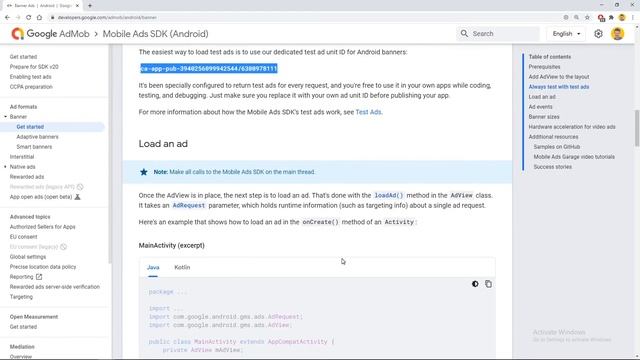
Task: Open Authorized Sellers for Apps
Action: [42, 227]
